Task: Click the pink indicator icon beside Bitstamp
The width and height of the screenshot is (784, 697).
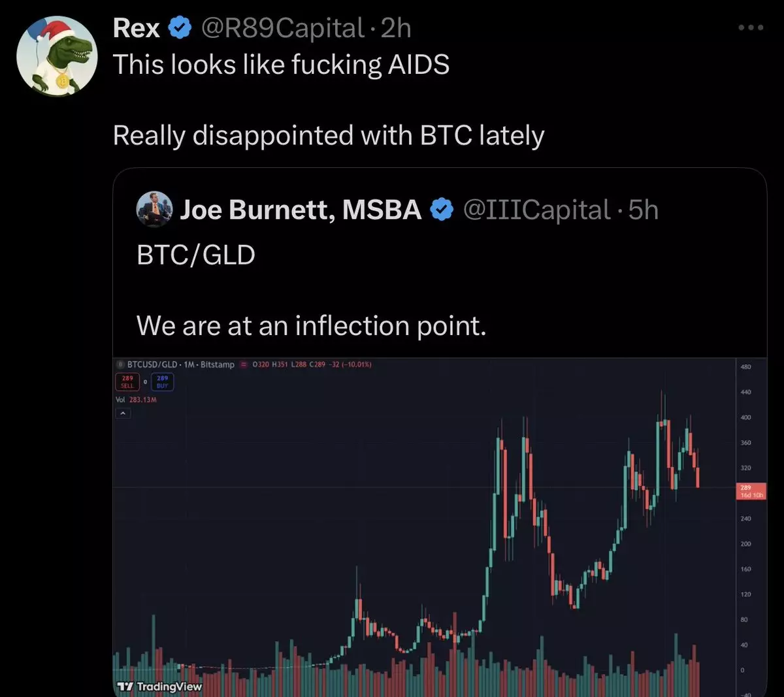Action: pyautogui.click(x=243, y=365)
